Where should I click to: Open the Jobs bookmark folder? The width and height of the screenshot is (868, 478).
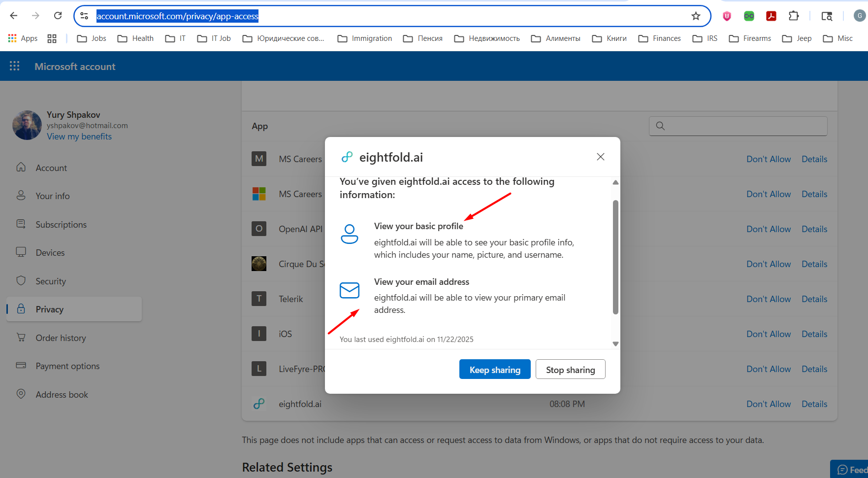[92, 38]
